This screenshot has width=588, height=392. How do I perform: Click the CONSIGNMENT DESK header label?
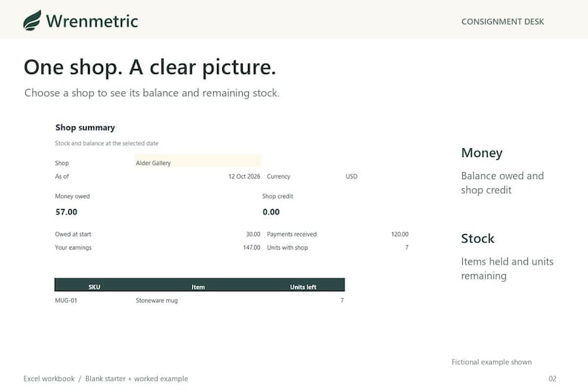coord(503,21)
